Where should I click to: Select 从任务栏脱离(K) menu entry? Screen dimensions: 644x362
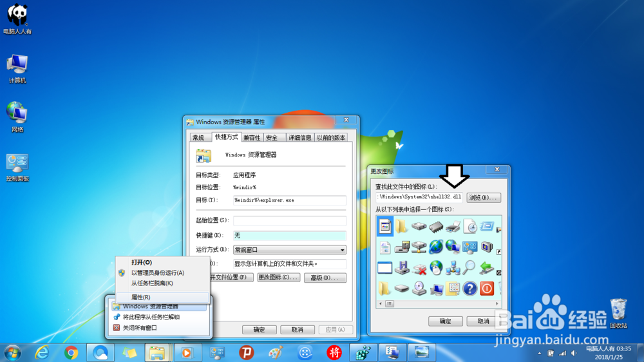tap(163, 283)
